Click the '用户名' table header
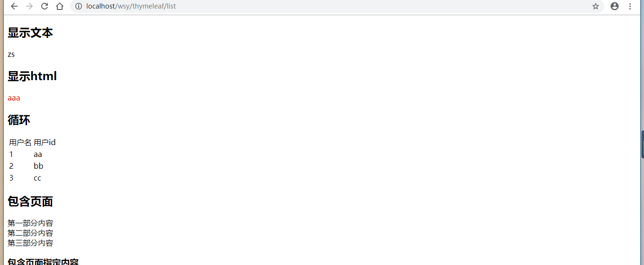 click(x=20, y=142)
